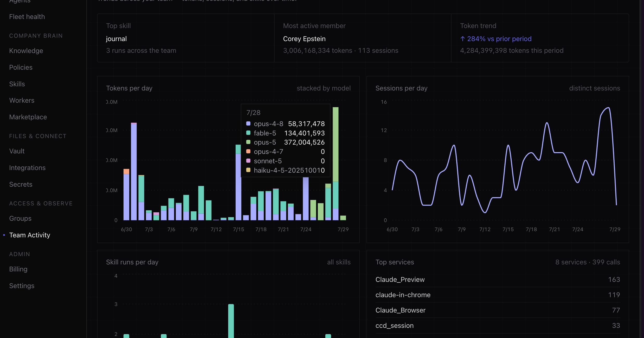
Task: Open Marketplace page
Action: [28, 117]
